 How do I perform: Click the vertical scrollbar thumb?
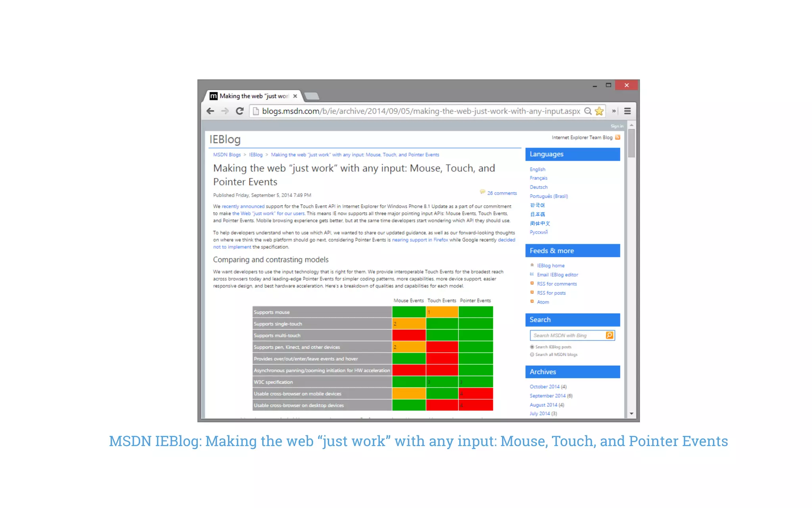point(631,143)
